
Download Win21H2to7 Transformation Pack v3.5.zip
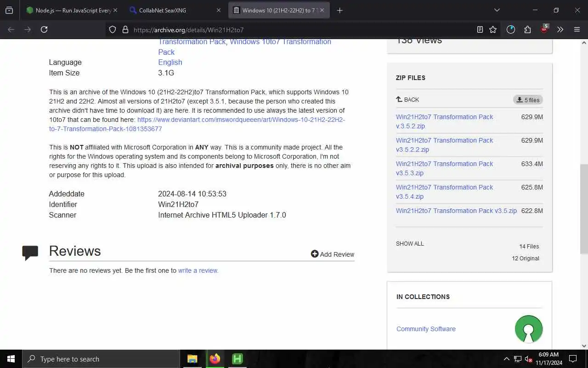(456, 211)
